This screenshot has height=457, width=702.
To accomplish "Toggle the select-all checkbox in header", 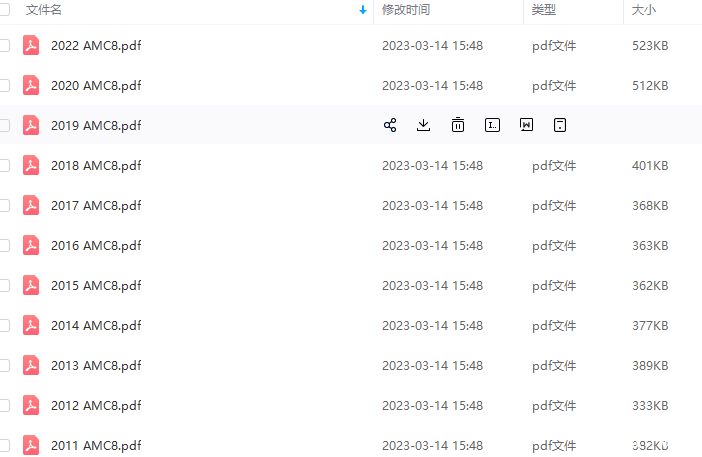I will [4, 10].
